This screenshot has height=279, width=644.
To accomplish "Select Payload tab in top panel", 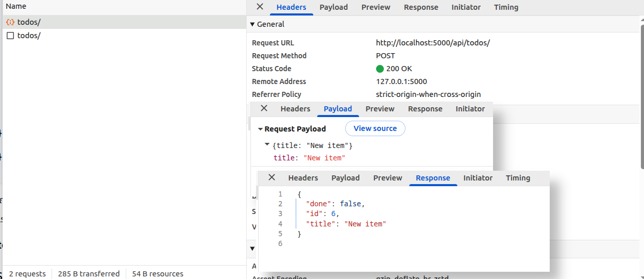I will pos(333,7).
